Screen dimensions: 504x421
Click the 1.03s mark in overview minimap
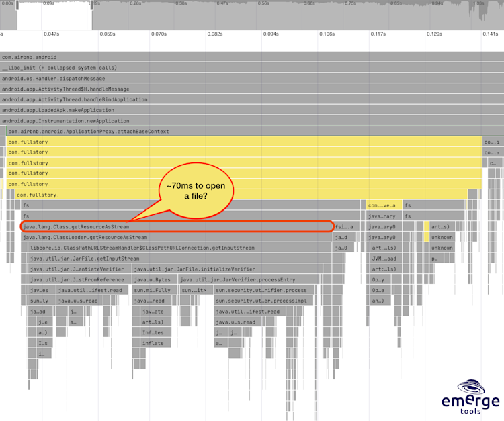point(478,3)
